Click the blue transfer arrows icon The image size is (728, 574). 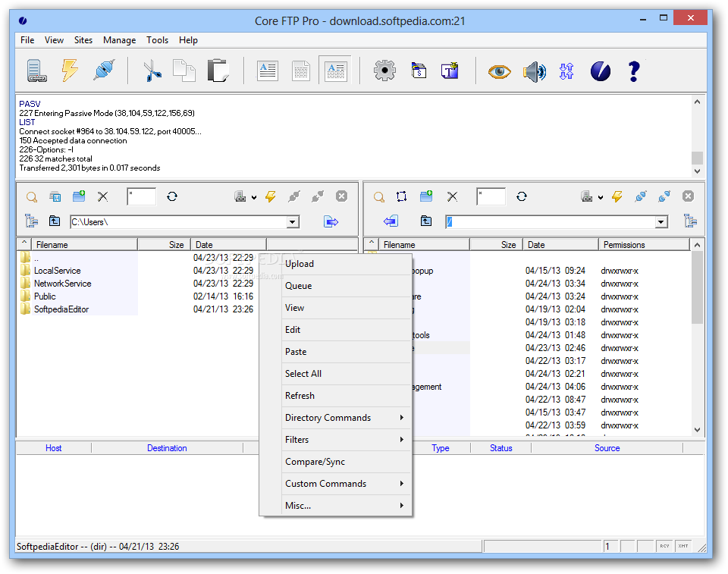566,71
